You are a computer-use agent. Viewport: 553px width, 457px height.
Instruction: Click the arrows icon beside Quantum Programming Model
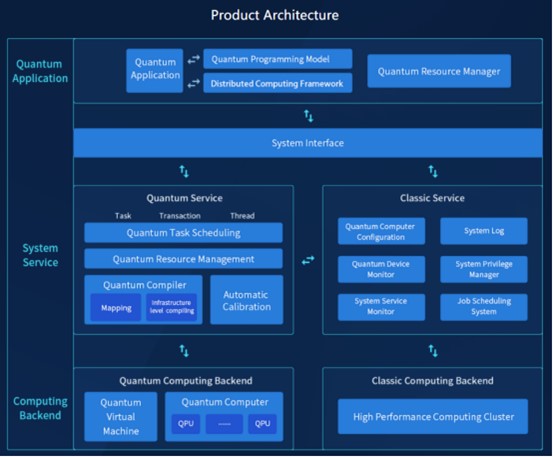(193, 59)
